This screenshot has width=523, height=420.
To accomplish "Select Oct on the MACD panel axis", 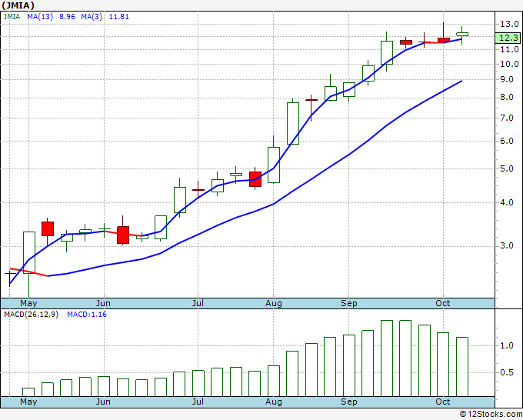I will 443,402.
